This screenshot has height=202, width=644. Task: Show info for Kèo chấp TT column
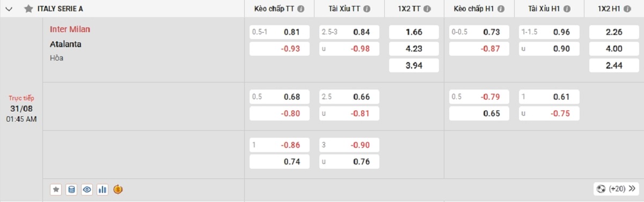pos(301,9)
